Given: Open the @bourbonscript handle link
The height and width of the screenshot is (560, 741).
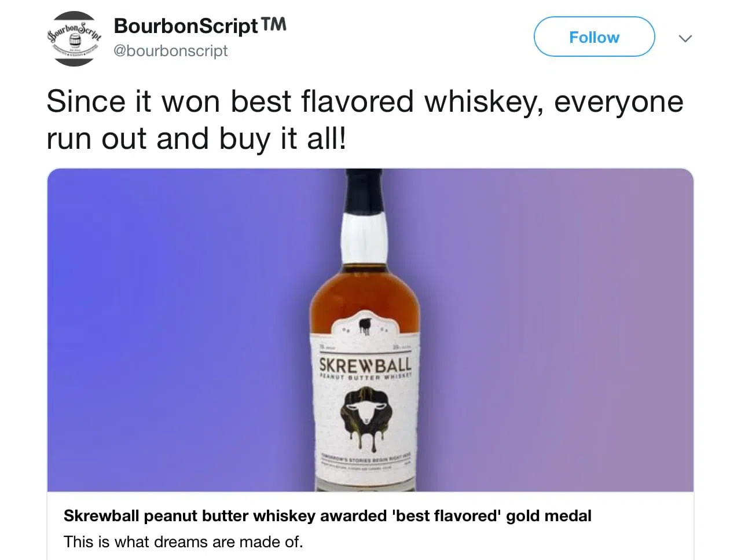Looking at the screenshot, I should tap(171, 51).
